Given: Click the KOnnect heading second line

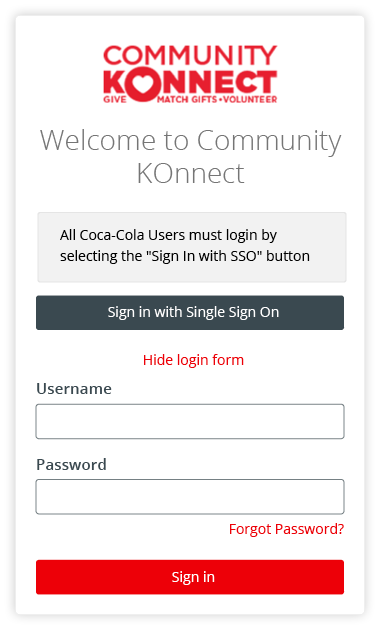Looking at the screenshot, I should (x=190, y=174).
